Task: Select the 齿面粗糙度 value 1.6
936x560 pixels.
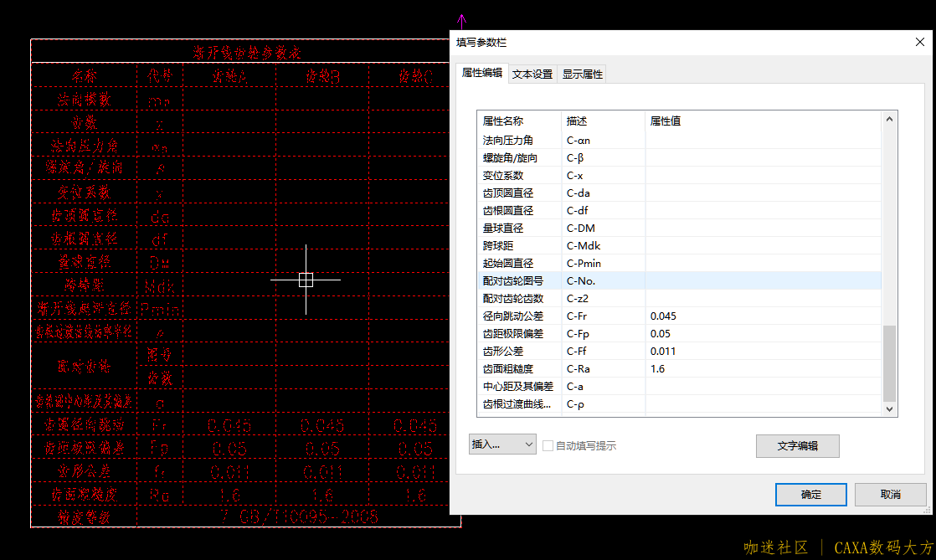Action: click(x=762, y=368)
